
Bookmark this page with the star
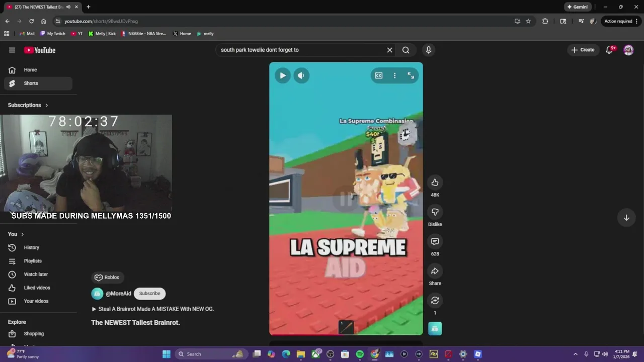click(x=528, y=21)
